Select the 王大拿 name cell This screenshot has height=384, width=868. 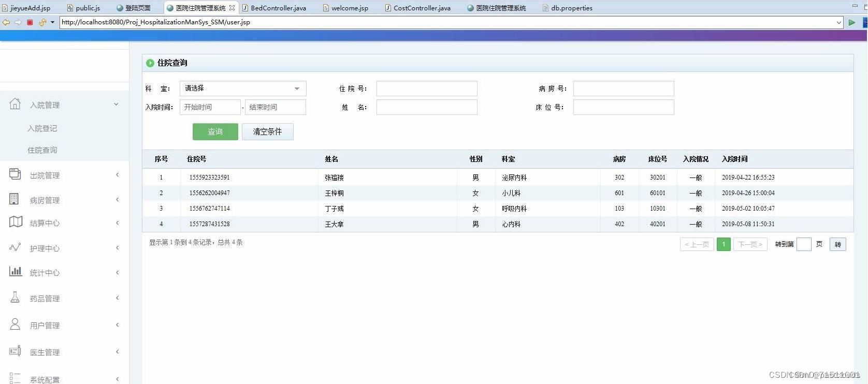(x=335, y=224)
